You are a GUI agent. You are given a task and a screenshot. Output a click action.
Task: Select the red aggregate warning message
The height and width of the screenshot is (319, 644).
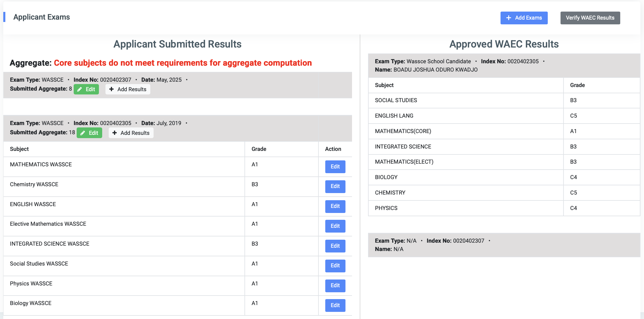tap(183, 63)
